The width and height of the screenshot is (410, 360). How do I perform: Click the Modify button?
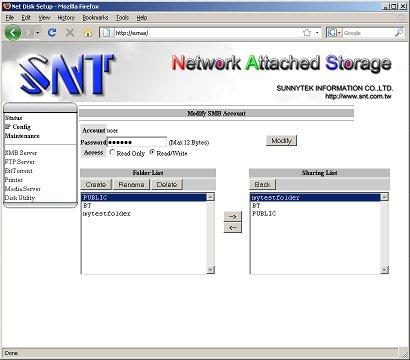tap(281, 141)
